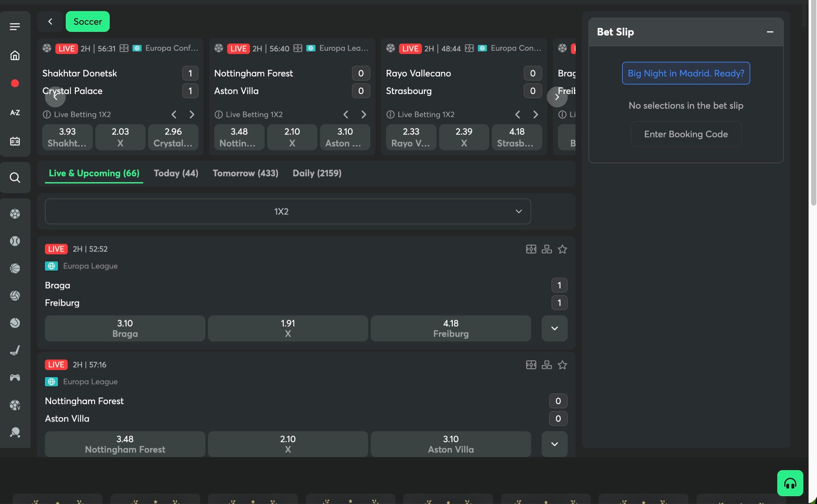Open pitch tracker icon on Rayo Vallecano card
This screenshot has width=817, height=504.
click(x=469, y=48)
